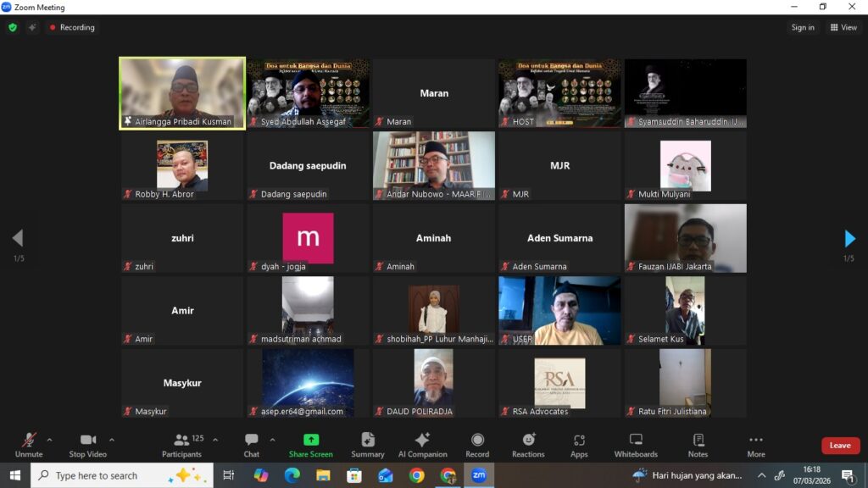Click the Sign in button
The image size is (868, 488).
click(803, 27)
